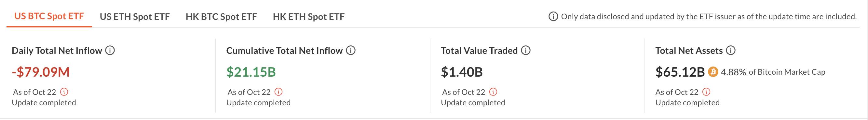Open the HK BTC Spot ETF tab
Screen dimensions: 868x120
click(221, 17)
